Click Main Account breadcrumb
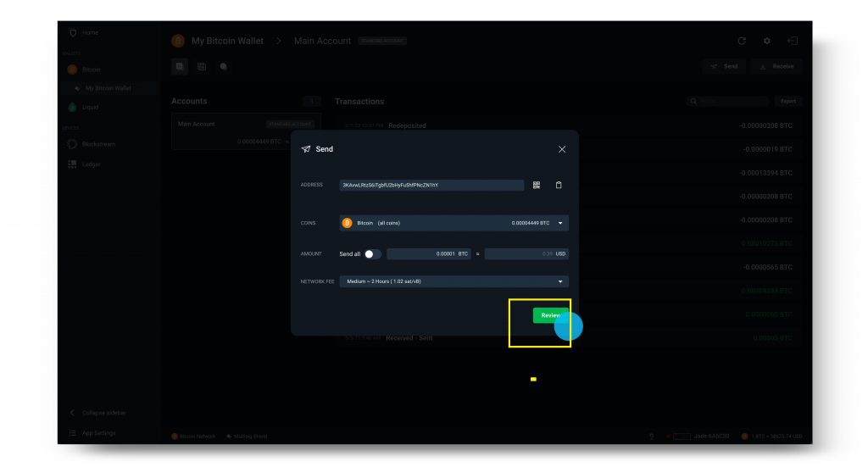868x467 pixels. pos(322,41)
